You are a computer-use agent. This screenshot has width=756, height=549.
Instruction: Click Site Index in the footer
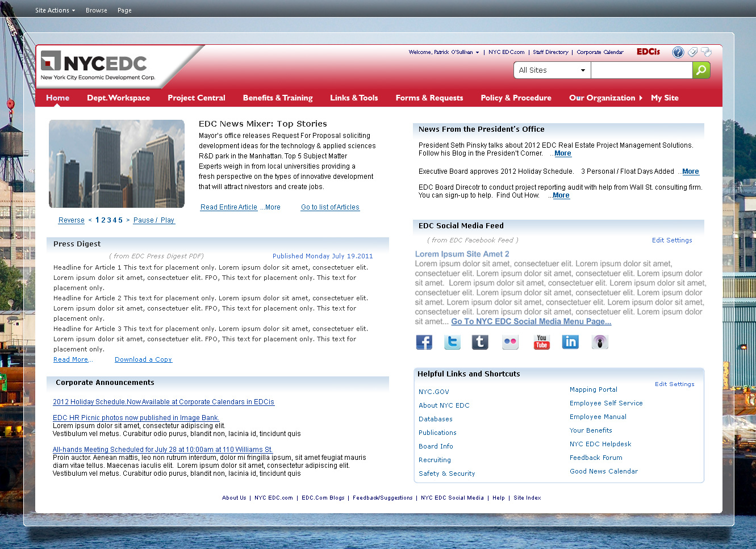(x=527, y=498)
